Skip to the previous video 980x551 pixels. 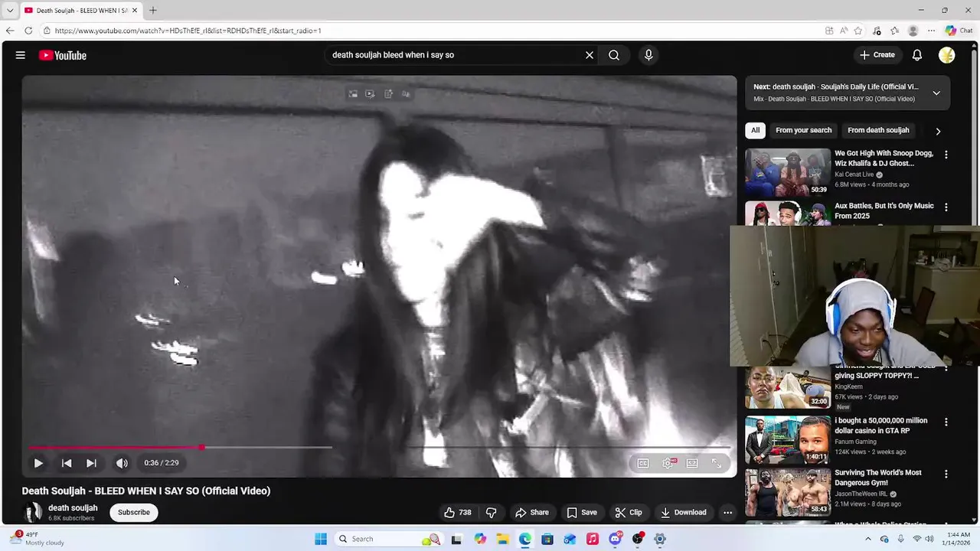(67, 463)
